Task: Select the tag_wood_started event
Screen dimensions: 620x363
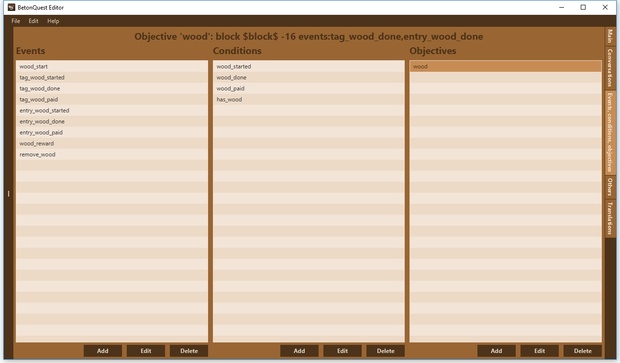Action: click(112, 78)
